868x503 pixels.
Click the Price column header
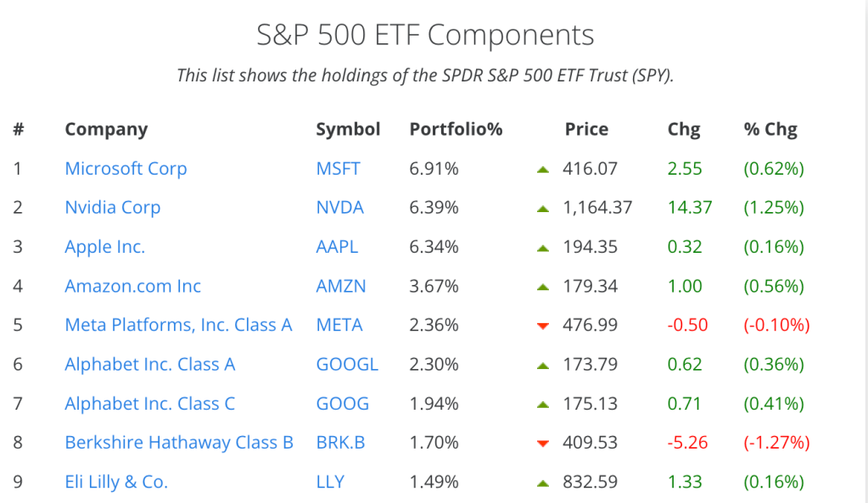pyautogui.click(x=586, y=130)
